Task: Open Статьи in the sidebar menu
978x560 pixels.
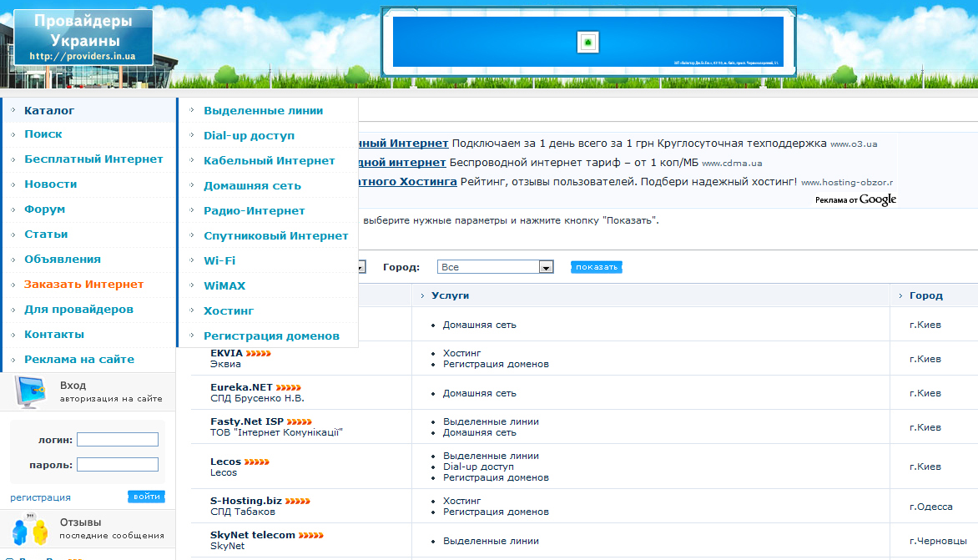Action: tap(46, 234)
